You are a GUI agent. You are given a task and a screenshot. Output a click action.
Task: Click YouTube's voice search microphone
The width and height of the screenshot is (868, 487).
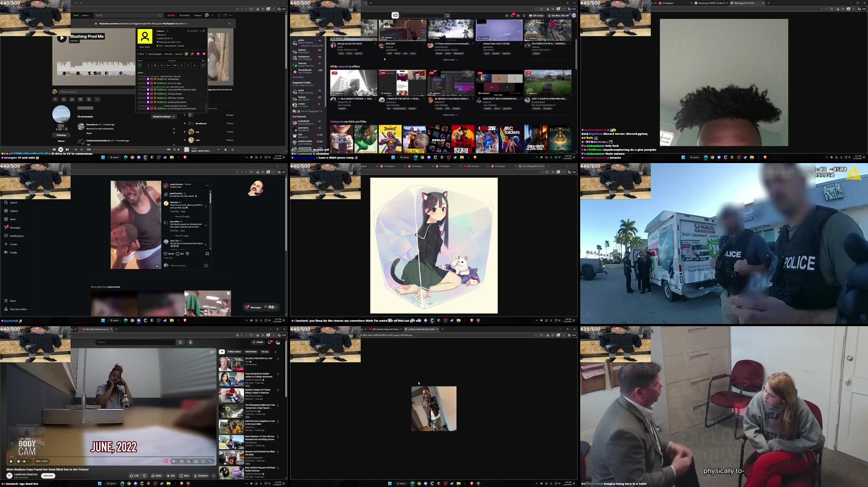pyautogui.click(x=190, y=342)
